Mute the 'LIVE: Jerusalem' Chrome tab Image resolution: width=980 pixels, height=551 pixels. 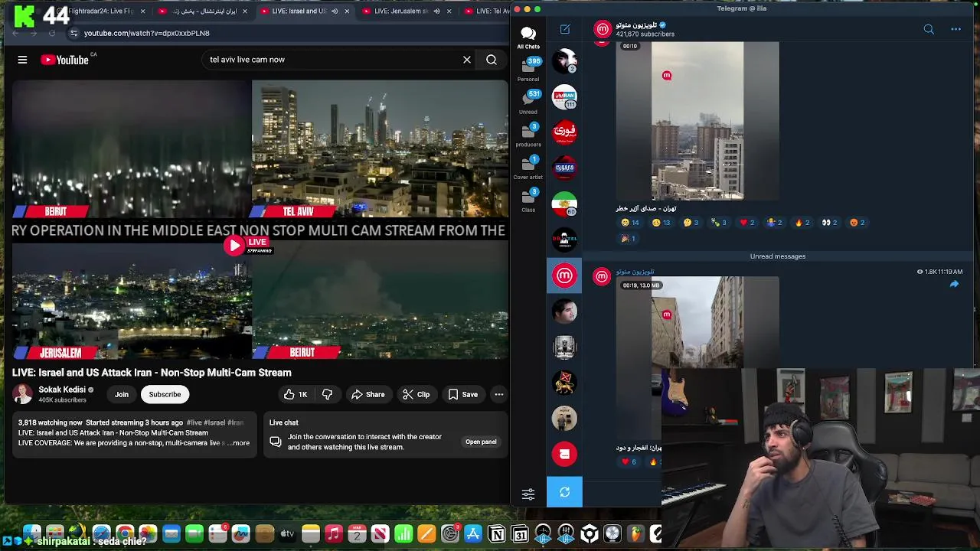pyautogui.click(x=436, y=11)
